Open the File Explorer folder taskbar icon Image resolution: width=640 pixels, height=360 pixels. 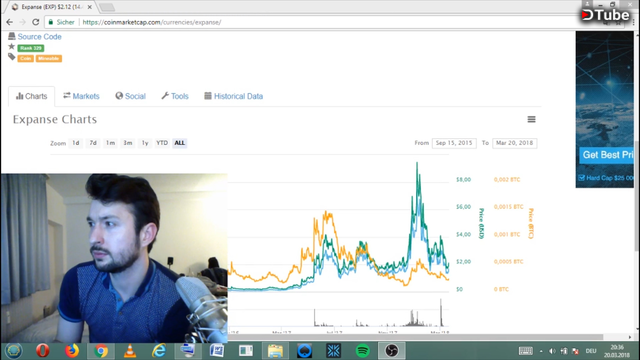(275, 351)
